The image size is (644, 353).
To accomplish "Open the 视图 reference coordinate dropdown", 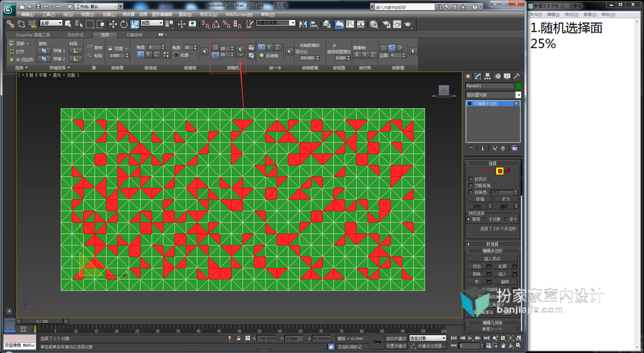I will [x=152, y=23].
